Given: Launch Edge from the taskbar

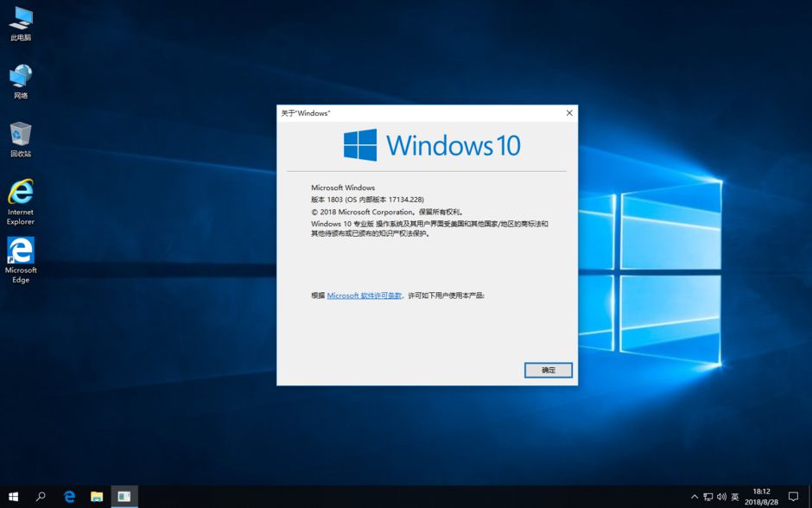Looking at the screenshot, I should (x=69, y=497).
